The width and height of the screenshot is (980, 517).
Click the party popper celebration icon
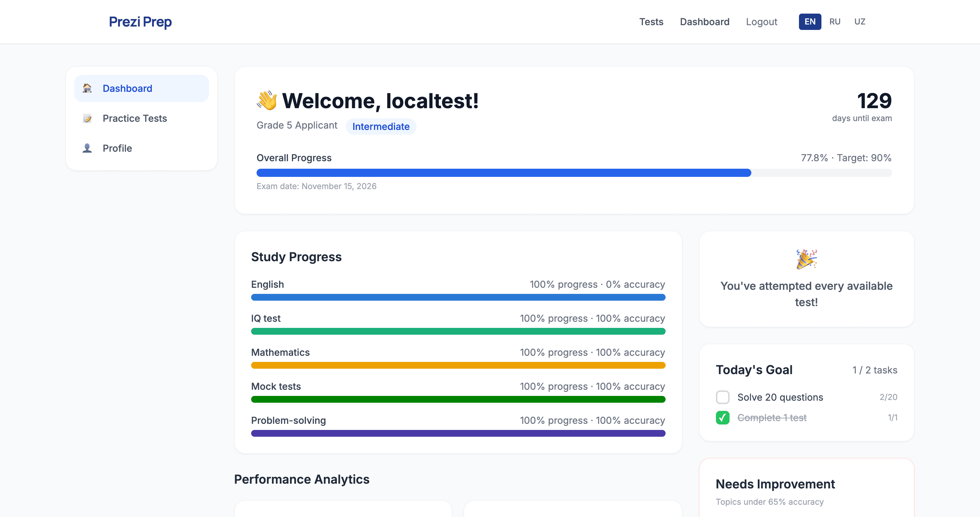806,259
